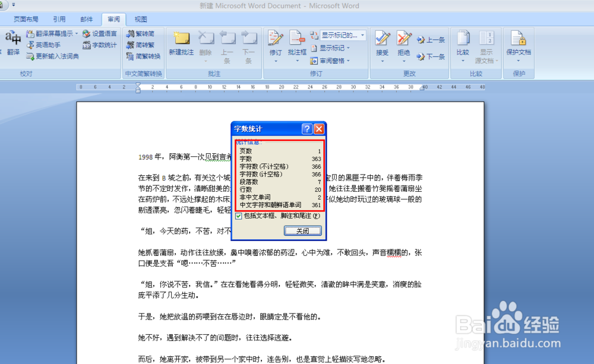594x364 pixels.
Task: Open the 比较 compare documents tool
Action: (x=462, y=42)
